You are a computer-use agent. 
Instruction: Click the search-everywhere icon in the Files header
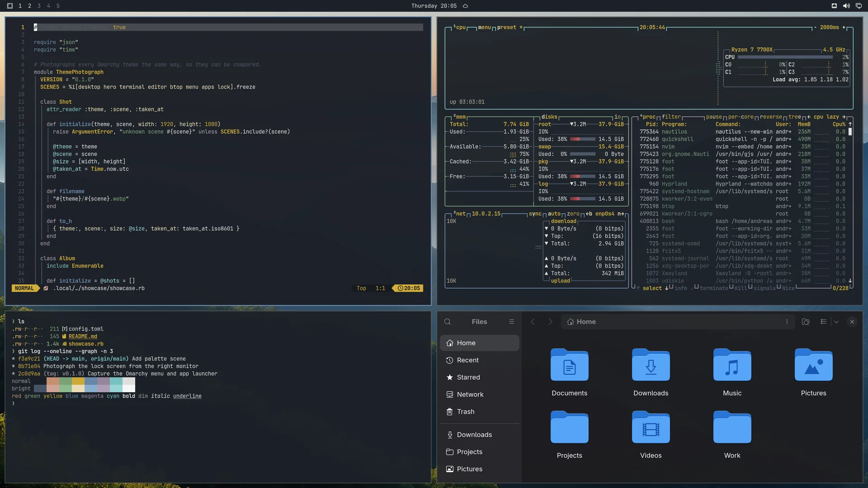[806, 322]
